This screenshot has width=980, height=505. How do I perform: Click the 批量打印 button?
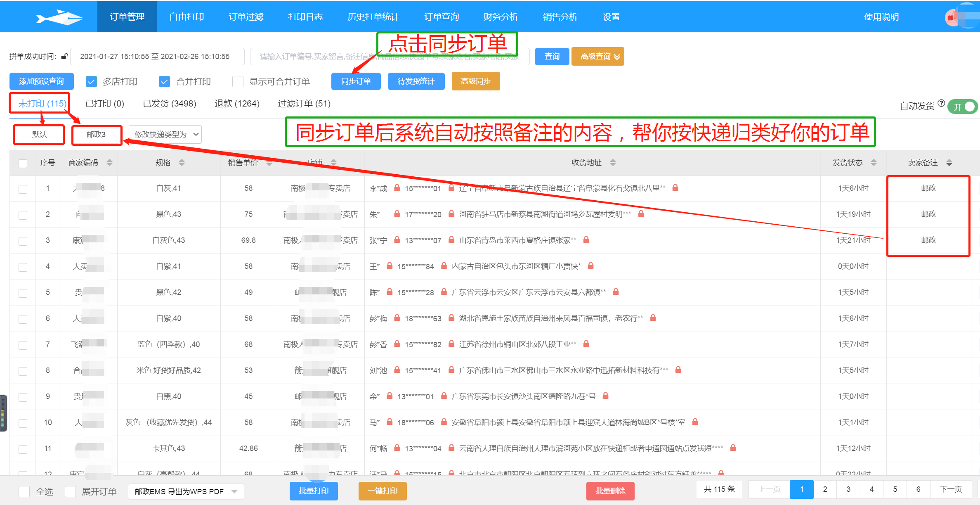click(x=314, y=491)
